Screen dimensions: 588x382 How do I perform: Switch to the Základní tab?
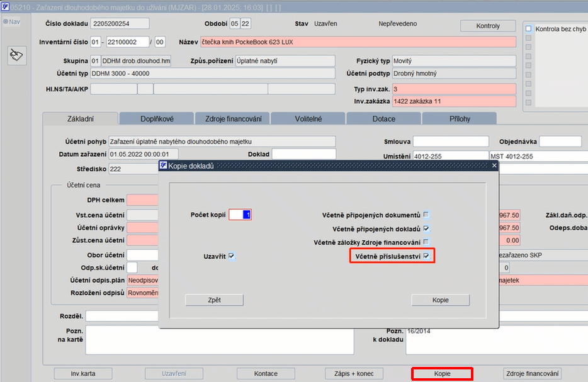coord(80,119)
